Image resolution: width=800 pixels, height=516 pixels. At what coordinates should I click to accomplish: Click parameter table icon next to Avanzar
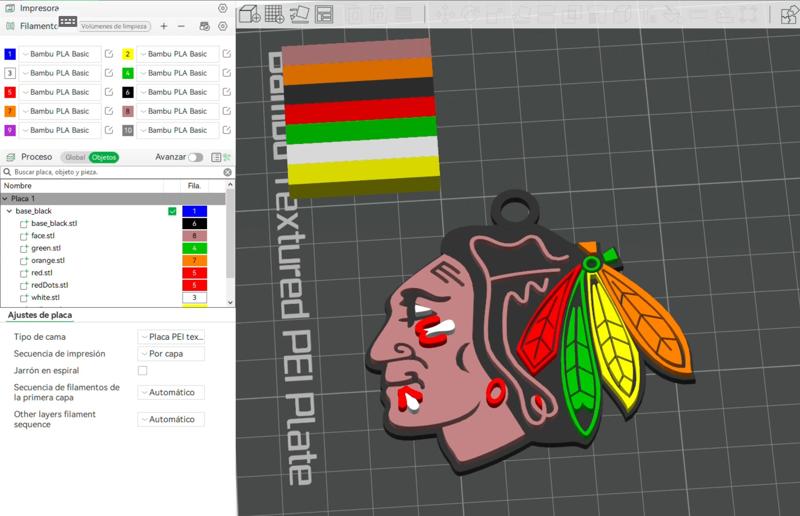(216, 157)
